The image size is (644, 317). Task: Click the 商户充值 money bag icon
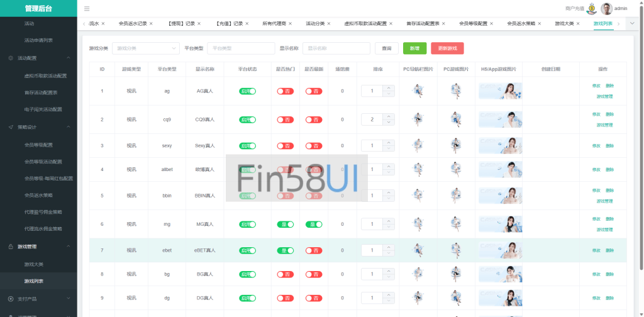pos(591,8)
